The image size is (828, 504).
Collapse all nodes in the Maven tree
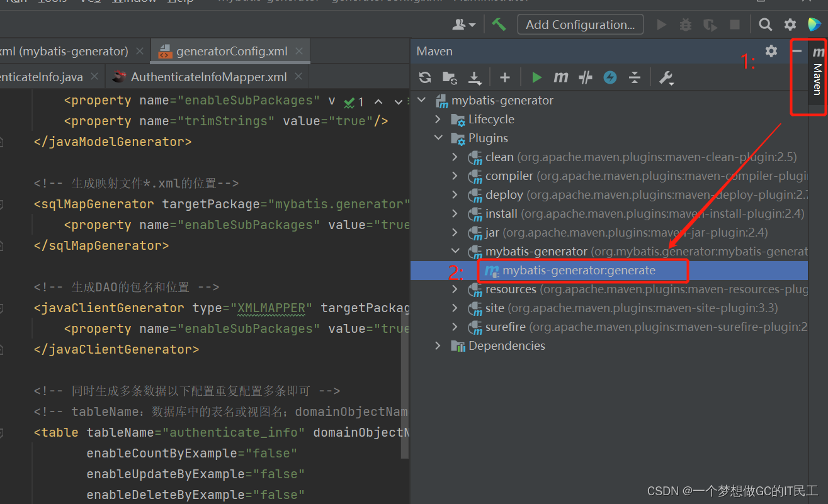[x=635, y=77]
